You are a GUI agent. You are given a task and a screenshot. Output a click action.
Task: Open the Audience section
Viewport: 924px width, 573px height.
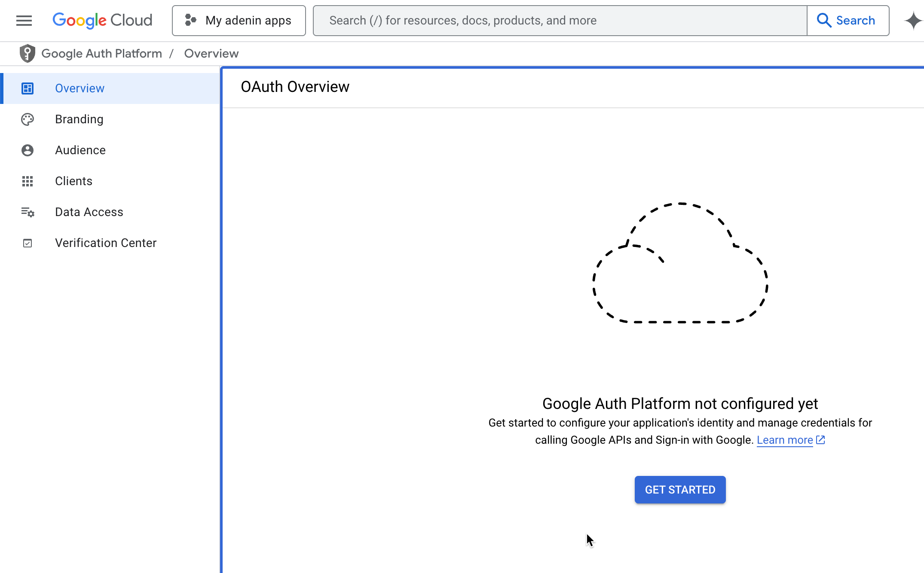(80, 150)
